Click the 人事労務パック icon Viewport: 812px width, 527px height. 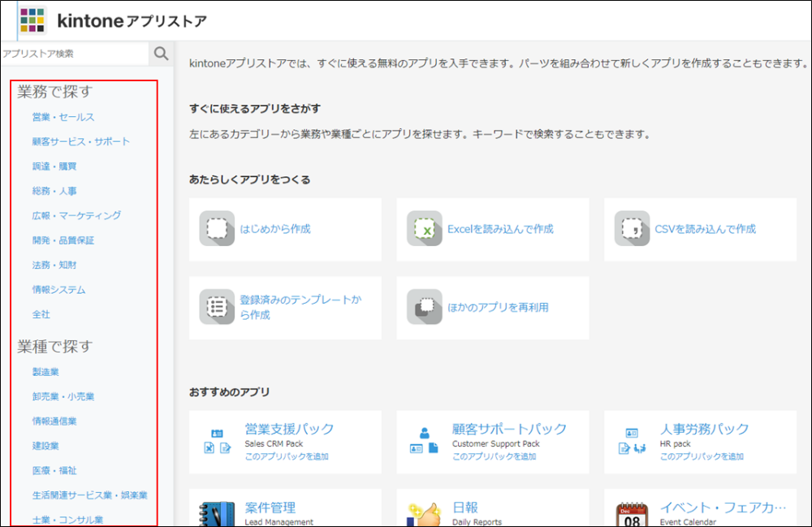click(x=633, y=441)
